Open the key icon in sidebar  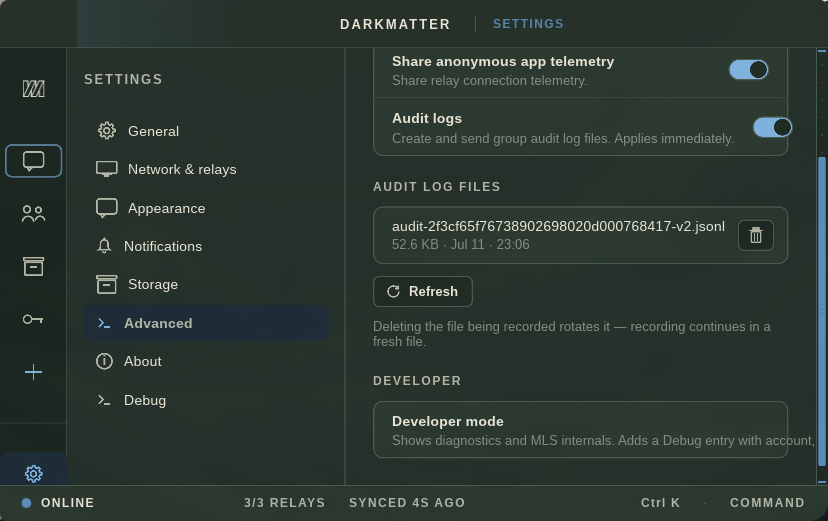pos(33,319)
